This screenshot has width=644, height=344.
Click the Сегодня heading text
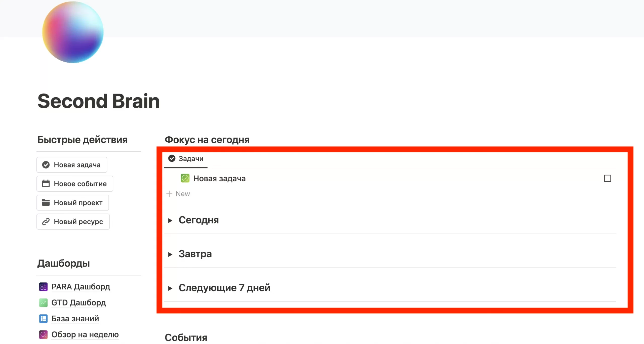pos(199,220)
